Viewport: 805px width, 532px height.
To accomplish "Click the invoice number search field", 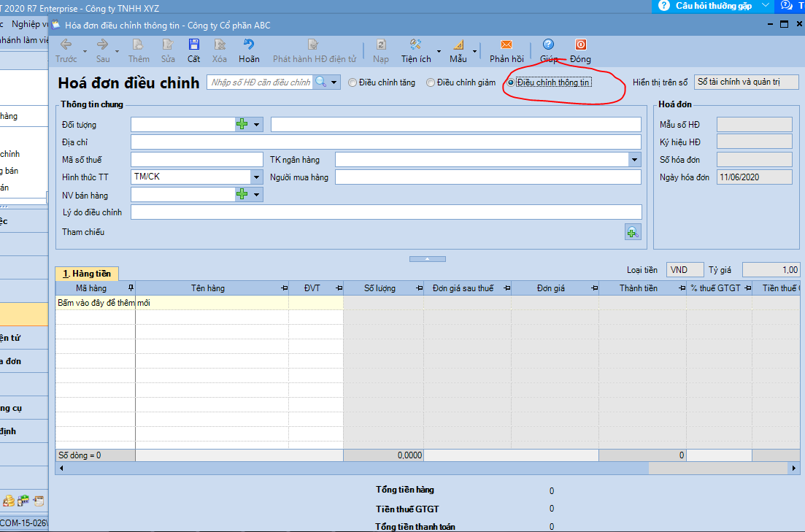I will tap(261, 82).
